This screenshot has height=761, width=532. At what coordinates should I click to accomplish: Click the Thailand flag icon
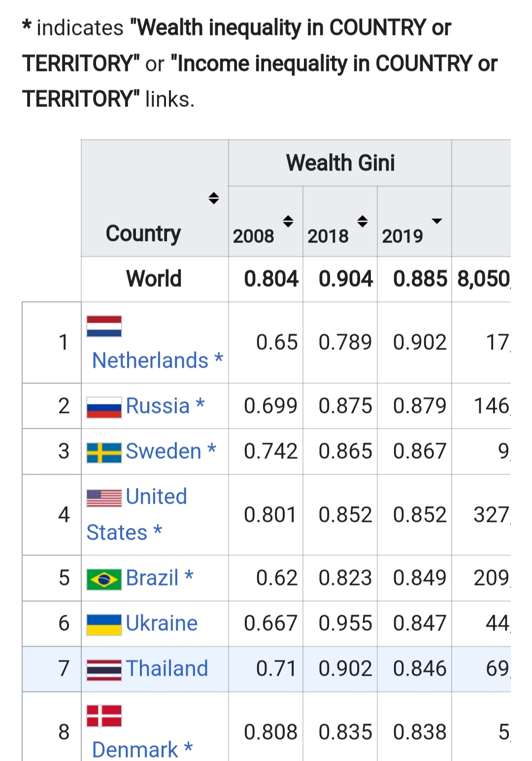(x=104, y=670)
